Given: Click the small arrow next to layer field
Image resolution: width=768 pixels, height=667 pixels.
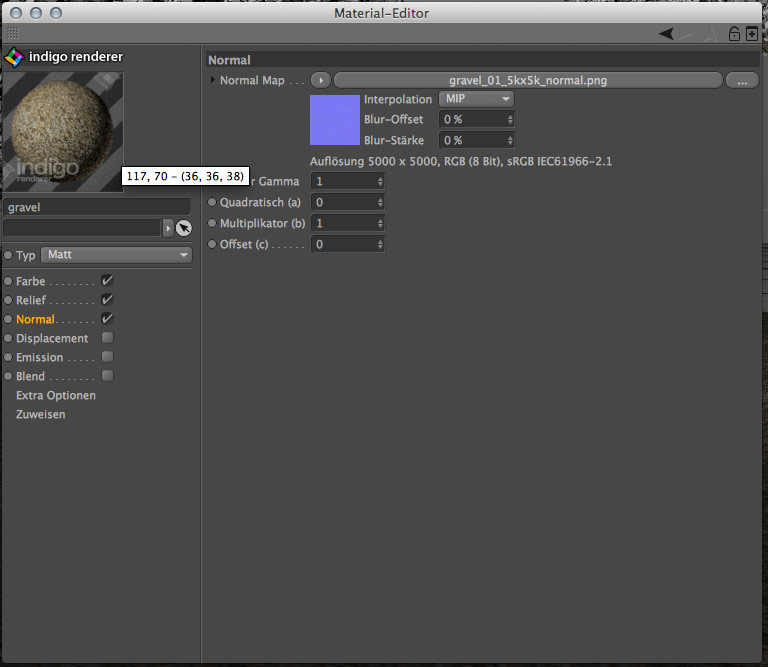Looking at the screenshot, I should point(168,228).
